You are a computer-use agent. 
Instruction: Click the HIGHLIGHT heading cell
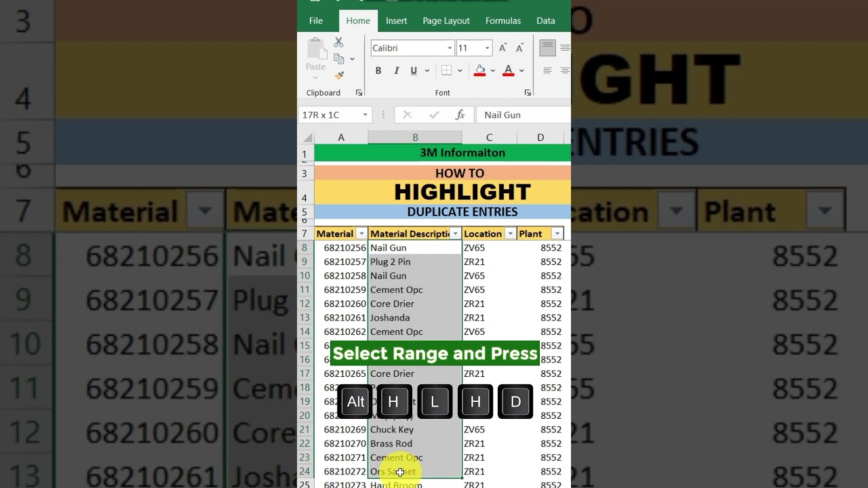pyautogui.click(x=442, y=192)
